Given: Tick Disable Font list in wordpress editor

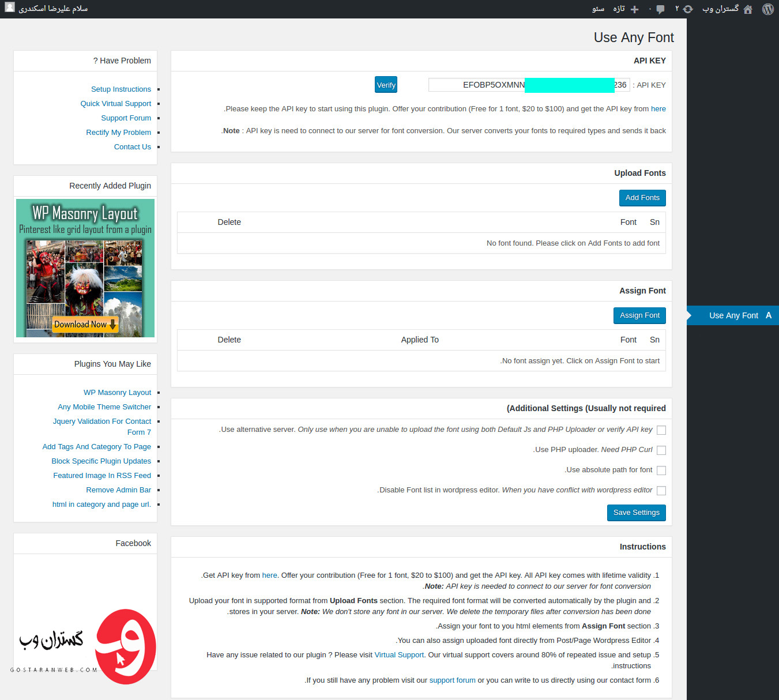Looking at the screenshot, I should pyautogui.click(x=661, y=491).
